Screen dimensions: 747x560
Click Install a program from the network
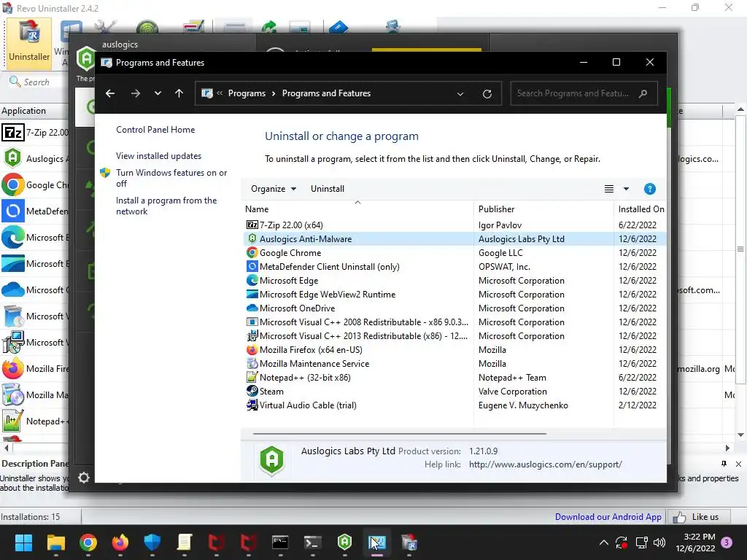(166, 206)
